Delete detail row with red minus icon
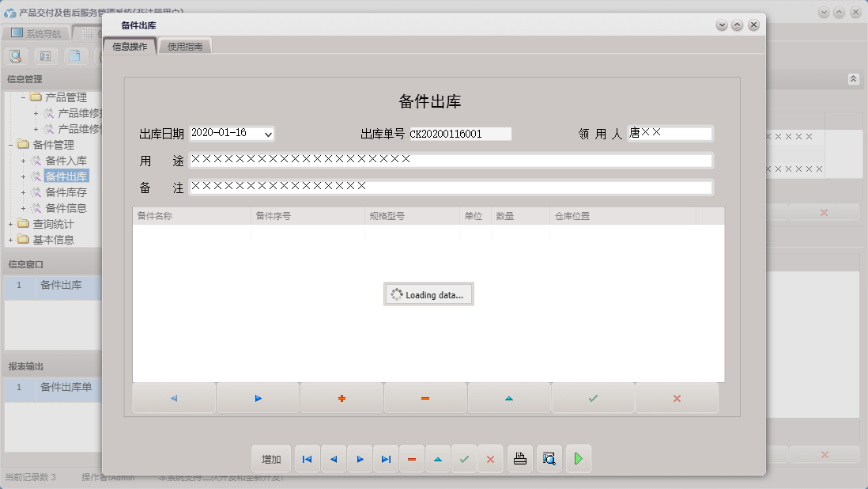Viewport: 868px width, 489px height. [x=425, y=398]
